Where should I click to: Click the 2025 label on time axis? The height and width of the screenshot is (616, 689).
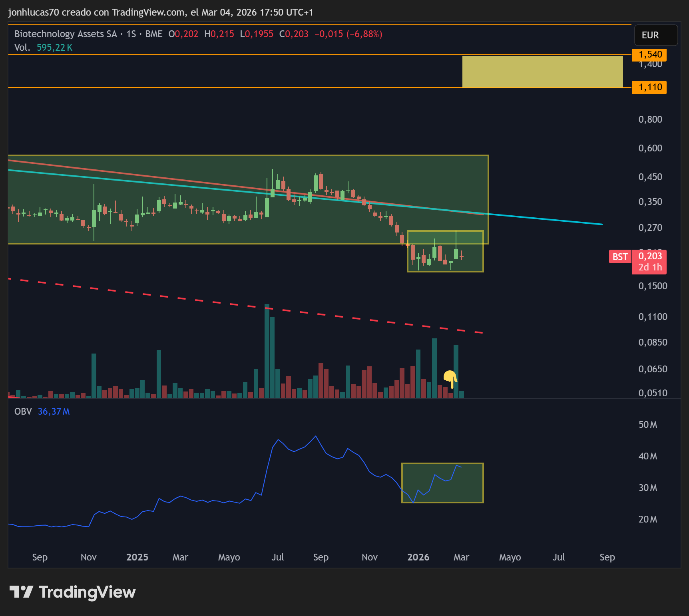pos(137,557)
